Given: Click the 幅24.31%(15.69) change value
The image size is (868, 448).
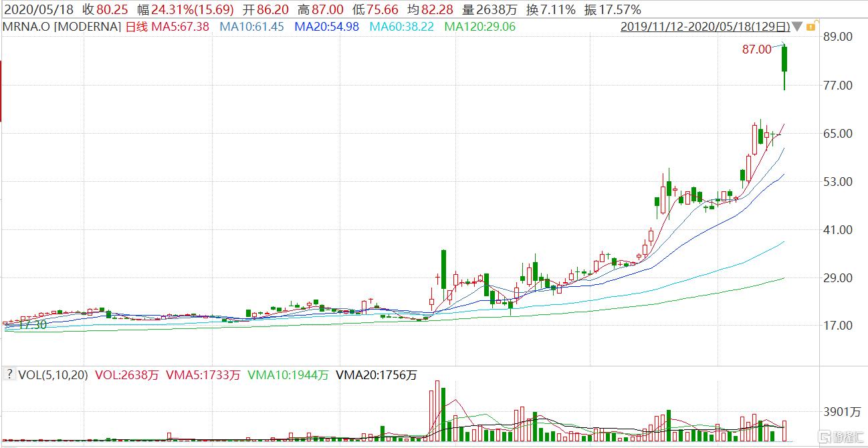Looking at the screenshot, I should point(186,9).
